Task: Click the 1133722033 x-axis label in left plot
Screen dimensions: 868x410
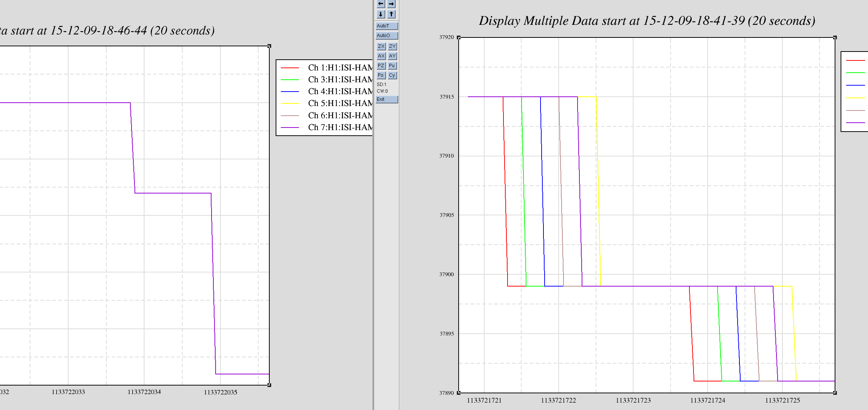Action: pos(68,392)
